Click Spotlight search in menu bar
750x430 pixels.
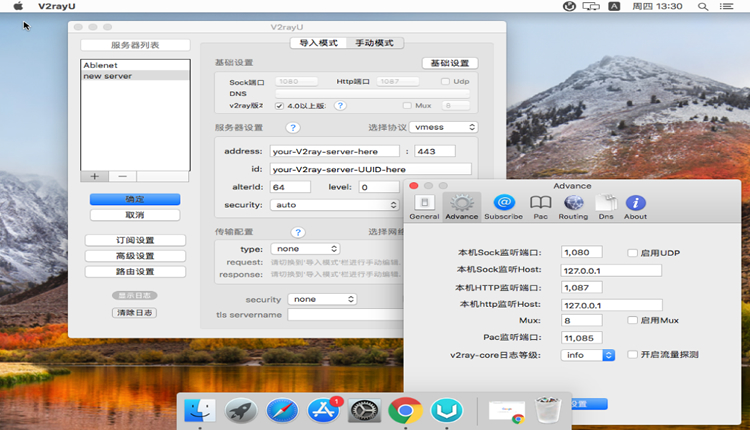click(703, 6)
